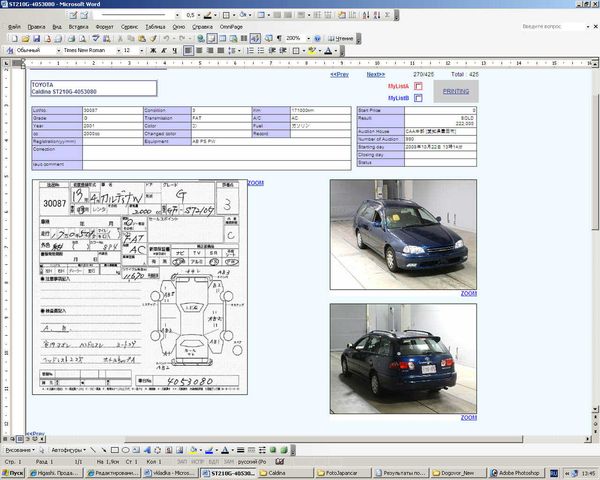600x480 pixels.
Task: Justify the paragraph text
Action: (x=220, y=51)
